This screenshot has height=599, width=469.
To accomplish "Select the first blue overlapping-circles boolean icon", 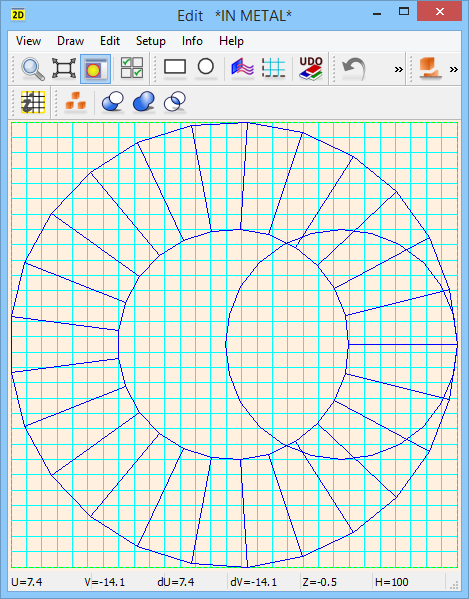I will [x=113, y=102].
